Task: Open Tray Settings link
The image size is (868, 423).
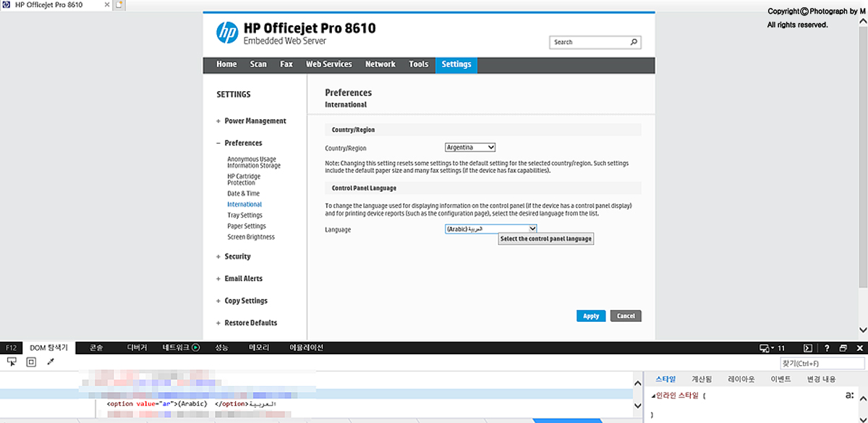Action: tap(244, 215)
